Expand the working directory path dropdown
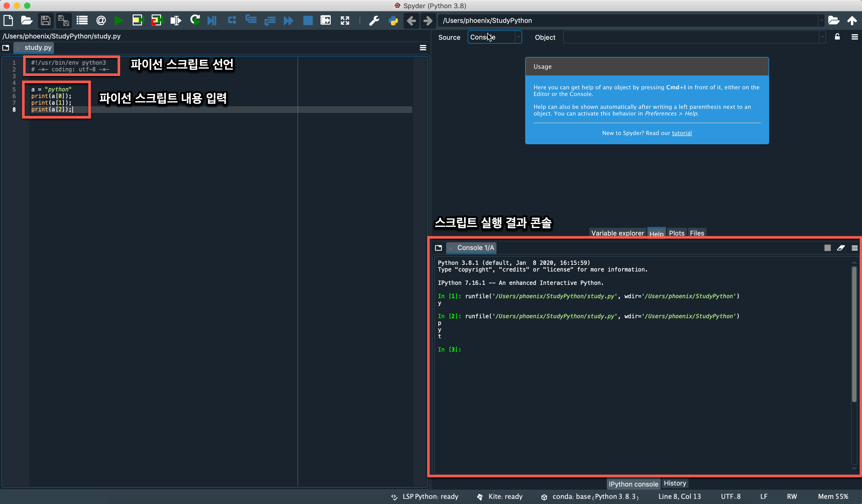 point(821,21)
